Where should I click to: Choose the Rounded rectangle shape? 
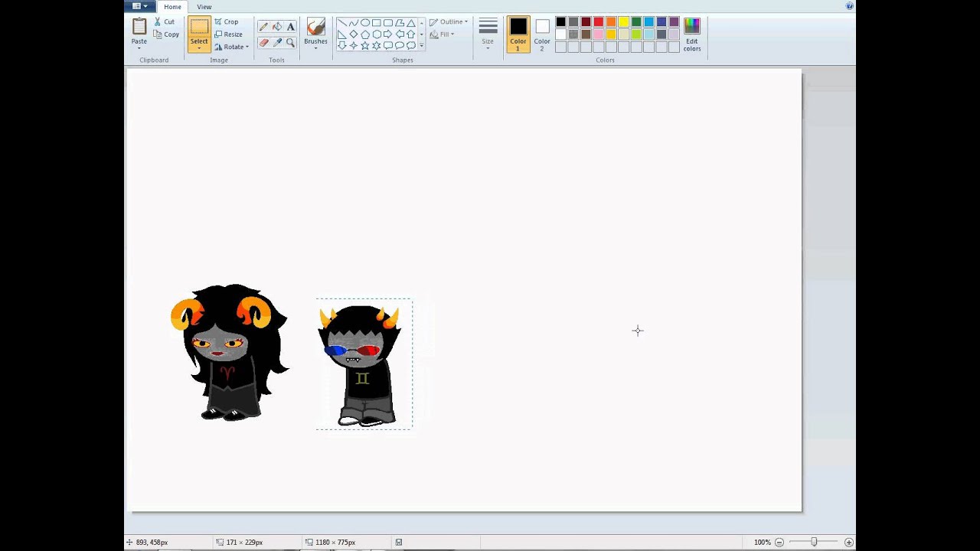(388, 23)
